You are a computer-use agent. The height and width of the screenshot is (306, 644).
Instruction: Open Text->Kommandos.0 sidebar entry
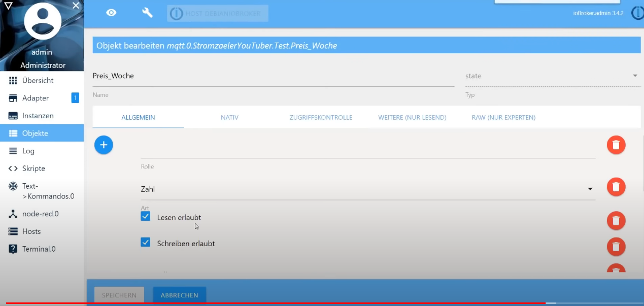coord(42,191)
